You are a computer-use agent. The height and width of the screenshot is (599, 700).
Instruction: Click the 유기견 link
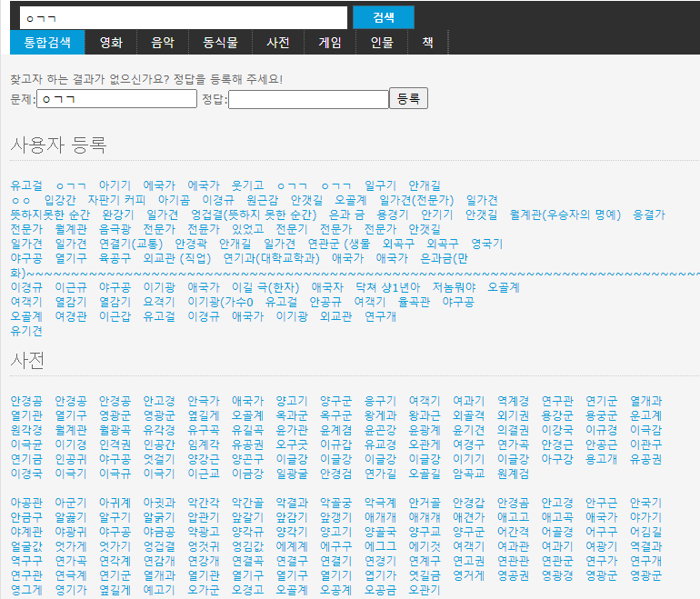[x=26, y=331]
